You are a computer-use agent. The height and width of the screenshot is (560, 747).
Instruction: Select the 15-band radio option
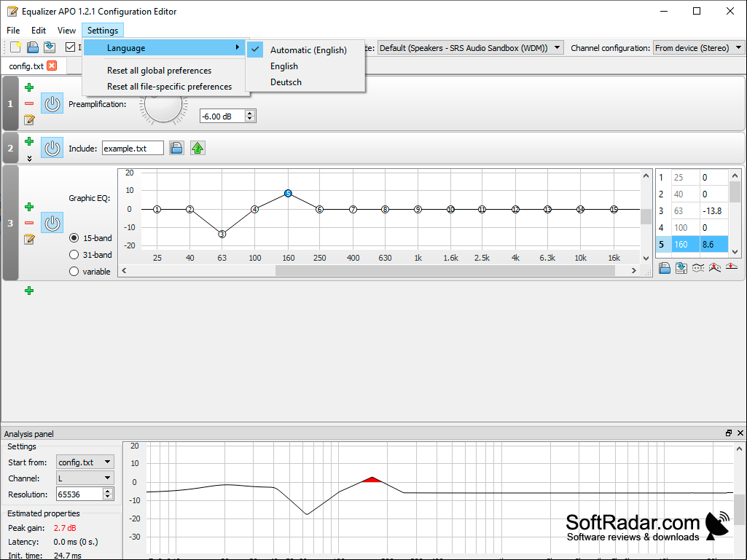click(74, 237)
